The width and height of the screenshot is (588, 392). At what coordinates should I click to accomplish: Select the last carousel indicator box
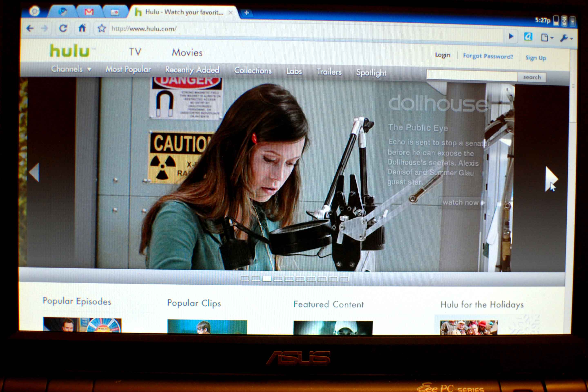(x=344, y=279)
